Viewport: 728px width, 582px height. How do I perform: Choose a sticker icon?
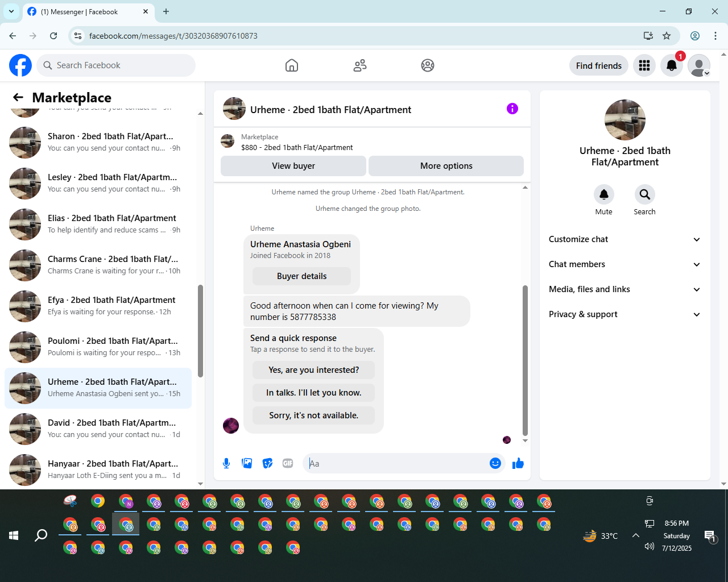(x=267, y=463)
